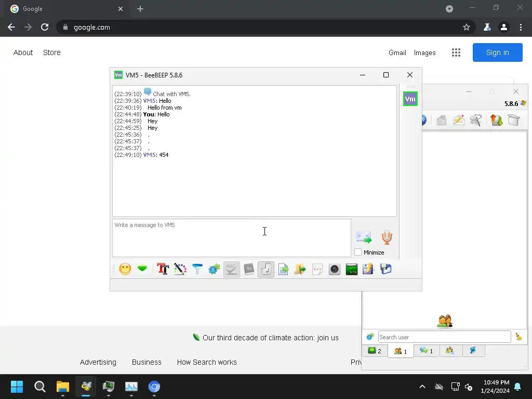Click the green down arrow emoticon menu
532x399 pixels.
coord(142,269)
